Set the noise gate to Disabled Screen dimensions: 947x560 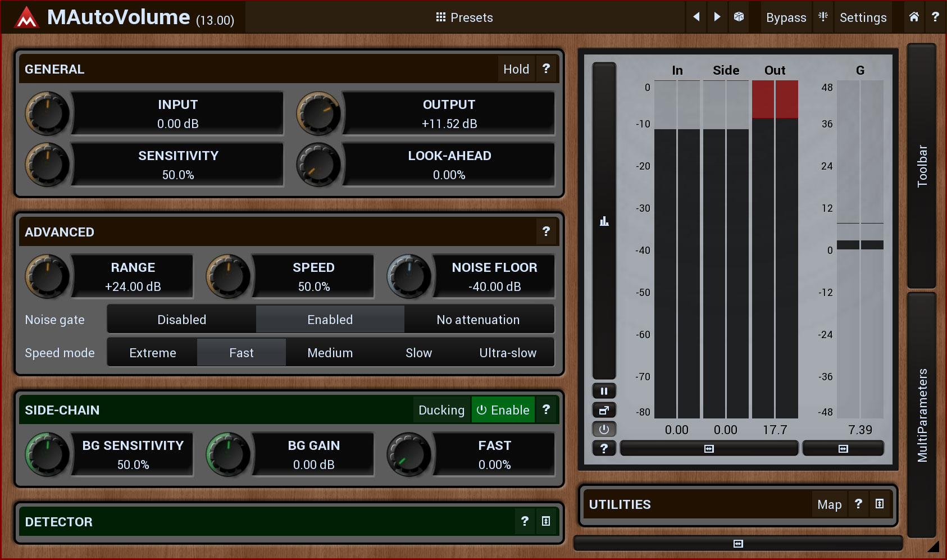pyautogui.click(x=181, y=320)
